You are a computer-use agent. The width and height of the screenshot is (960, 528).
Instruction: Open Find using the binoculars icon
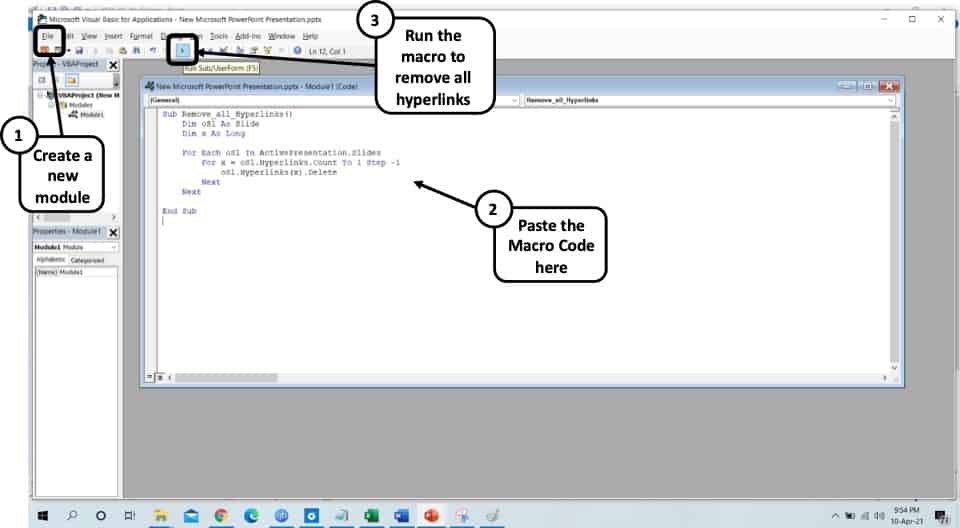click(137, 51)
